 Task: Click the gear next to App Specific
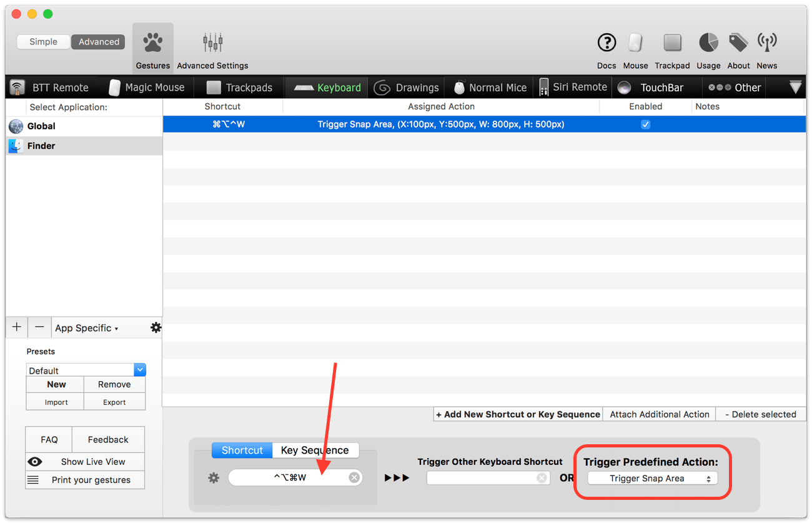pos(156,327)
